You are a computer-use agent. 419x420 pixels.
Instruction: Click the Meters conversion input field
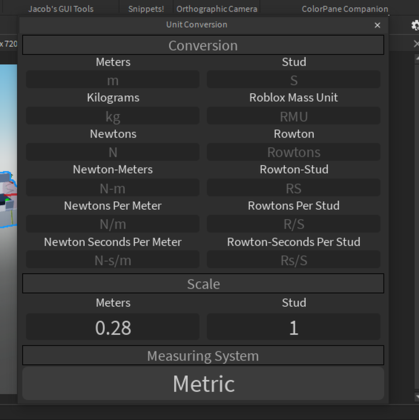click(x=113, y=80)
